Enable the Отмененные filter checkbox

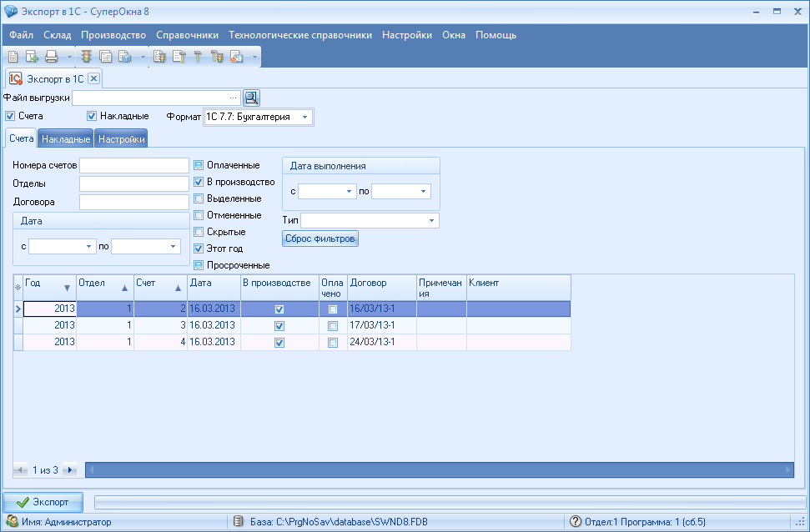click(199, 215)
